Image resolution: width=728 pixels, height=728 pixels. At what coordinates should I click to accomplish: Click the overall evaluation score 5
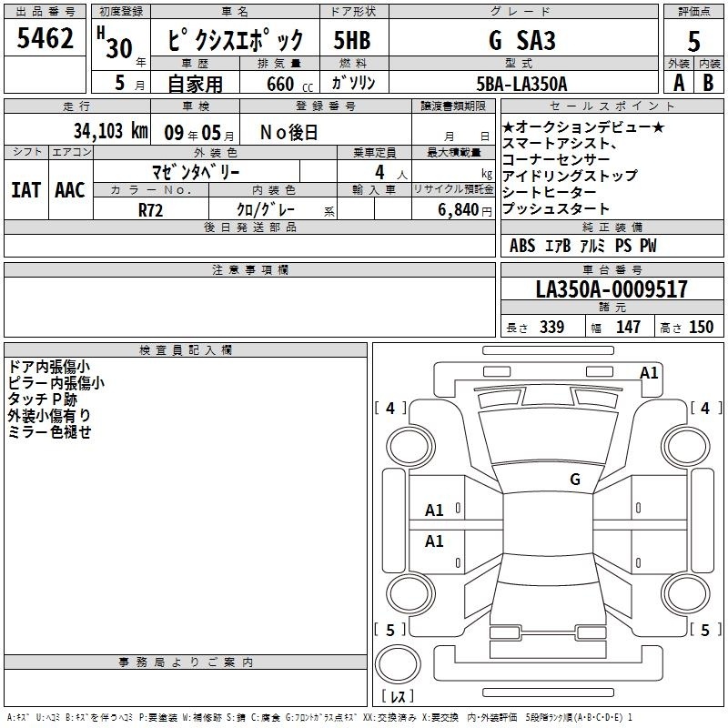pos(693,41)
